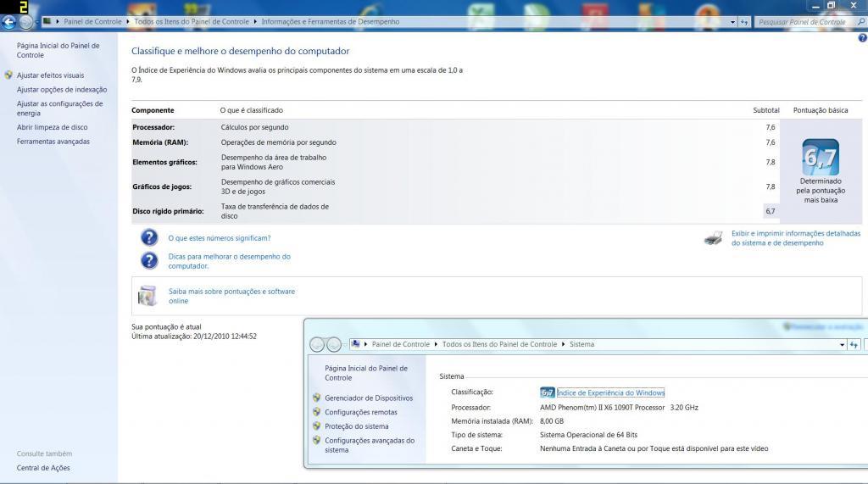868x484 pixels.
Task: Expand arrow after Painel de Controle in Sistema breadcrumb
Action: pos(437,344)
